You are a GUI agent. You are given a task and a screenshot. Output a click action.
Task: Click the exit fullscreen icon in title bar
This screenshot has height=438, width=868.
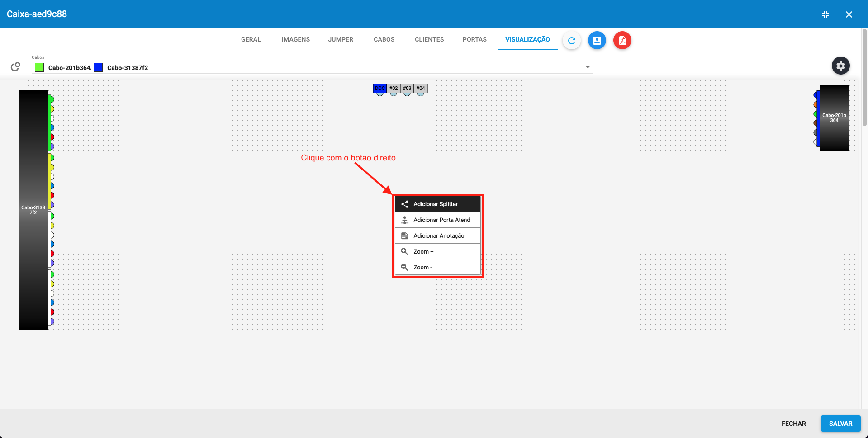825,14
